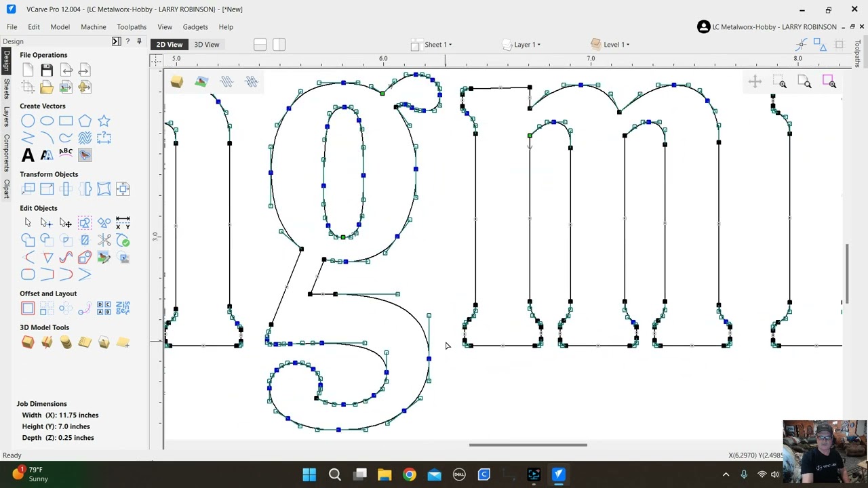Open the Toolpaths side tab on right
This screenshot has height=488, width=868.
point(858,54)
